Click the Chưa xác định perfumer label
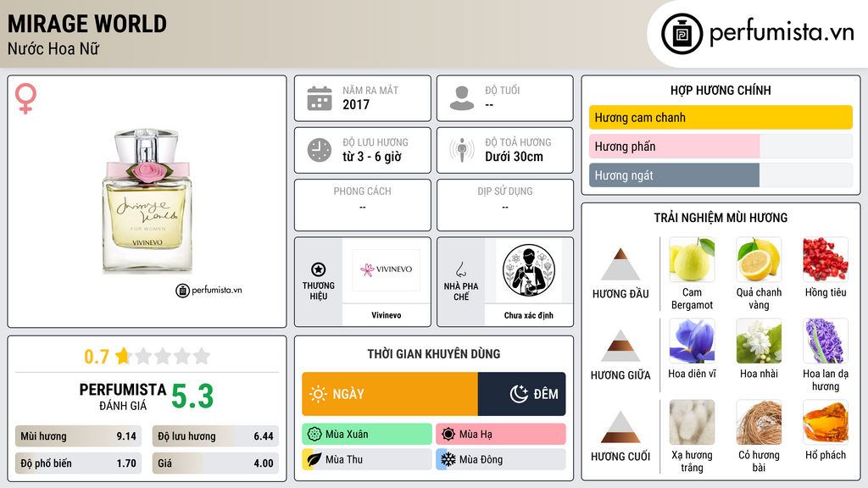The image size is (868, 488). pos(529,315)
